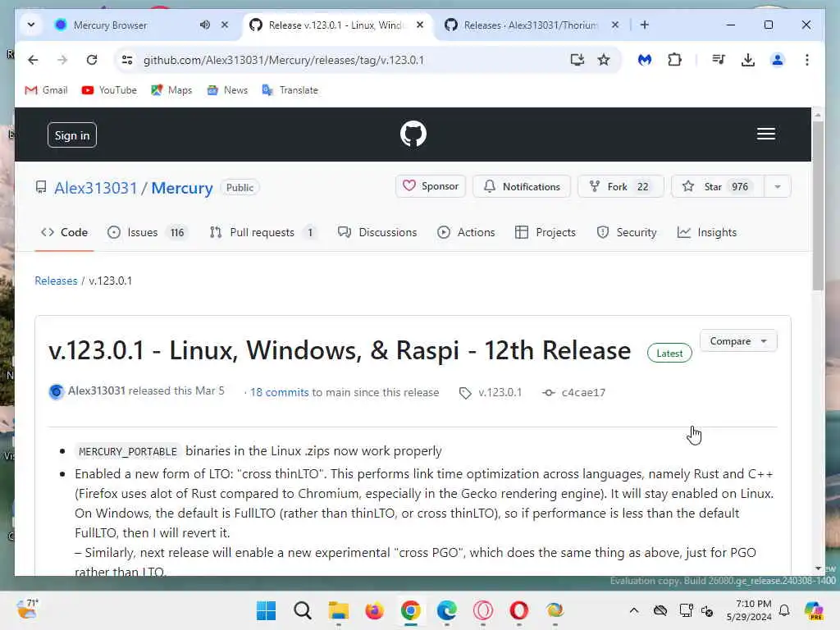Star the repository

[x=717, y=186]
